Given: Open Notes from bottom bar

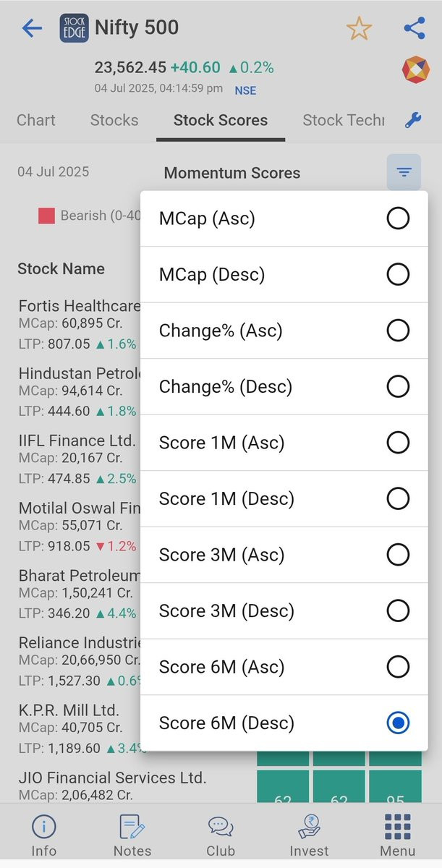Looking at the screenshot, I should pyautogui.click(x=132, y=827).
